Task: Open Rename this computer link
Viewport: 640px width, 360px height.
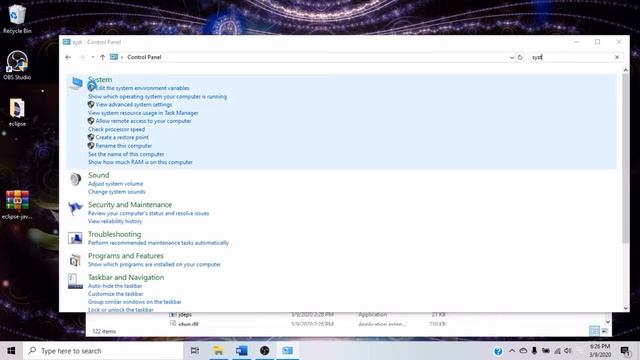Action: [124, 146]
